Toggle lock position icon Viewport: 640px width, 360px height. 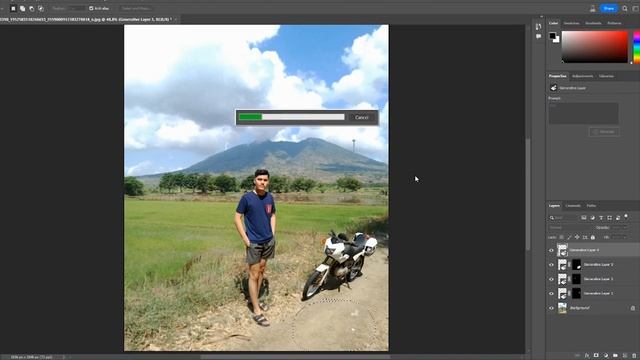pyautogui.click(x=577, y=238)
